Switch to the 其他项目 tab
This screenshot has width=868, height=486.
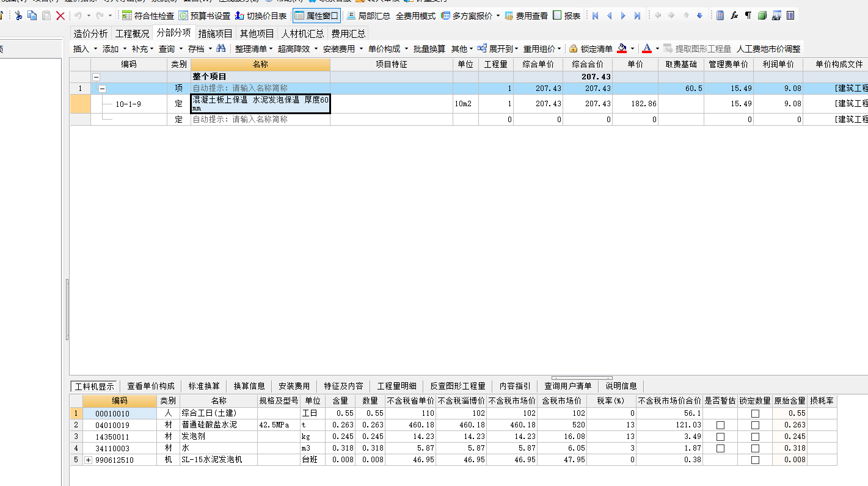257,34
